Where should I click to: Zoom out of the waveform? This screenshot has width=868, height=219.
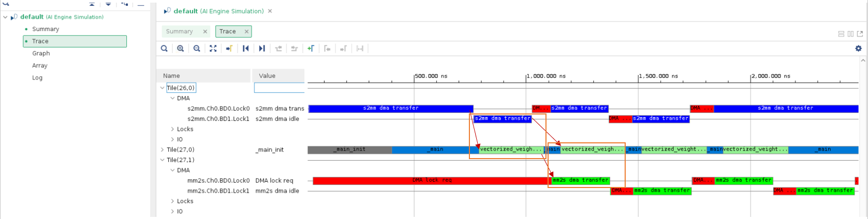[197, 48]
